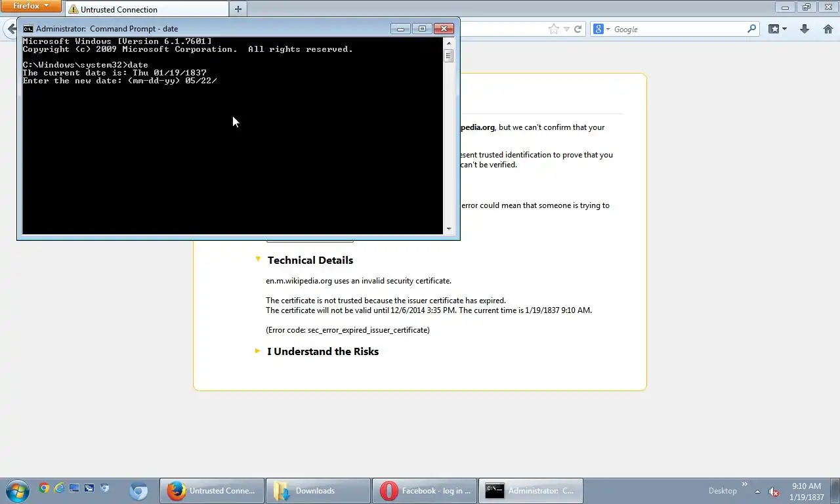Minimize the Command Prompt window
This screenshot has height=504, width=840.
pos(400,28)
